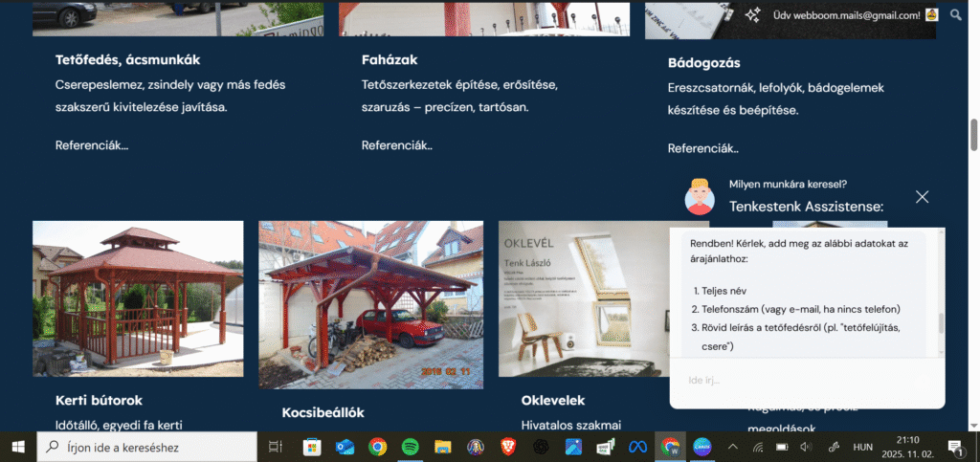Click 'Teljes név' item in chat message
The height and width of the screenshot is (462, 980).
click(x=724, y=291)
